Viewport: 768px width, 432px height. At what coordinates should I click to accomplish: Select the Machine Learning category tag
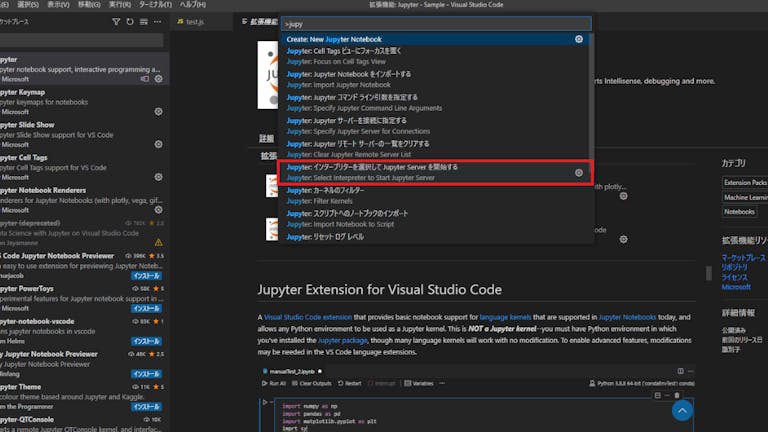click(746, 197)
